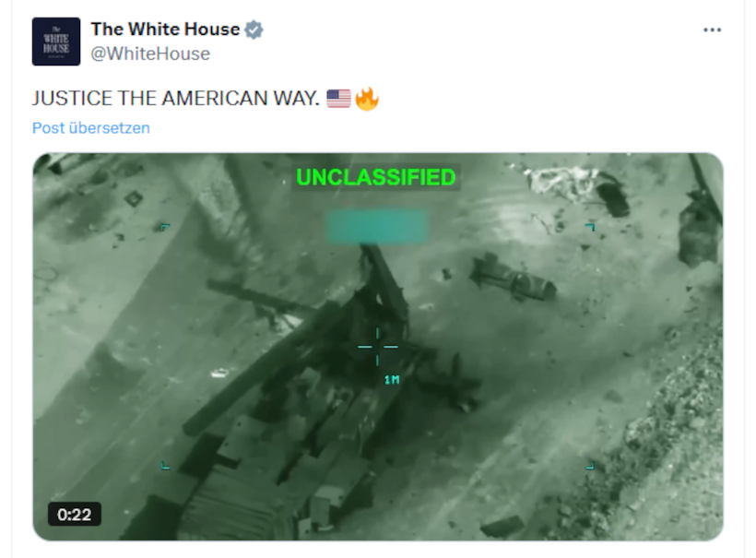
Task: Open the White House profile avatar
Action: click(56, 42)
